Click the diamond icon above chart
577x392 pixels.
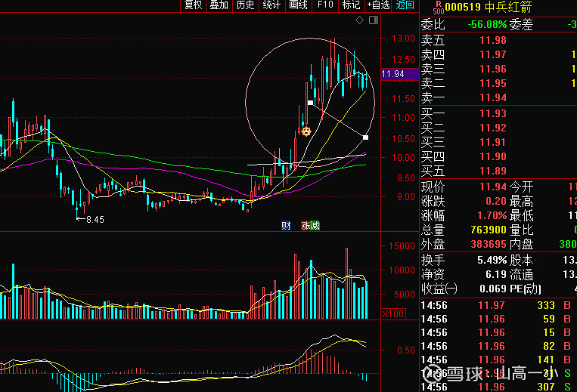click(359, 20)
